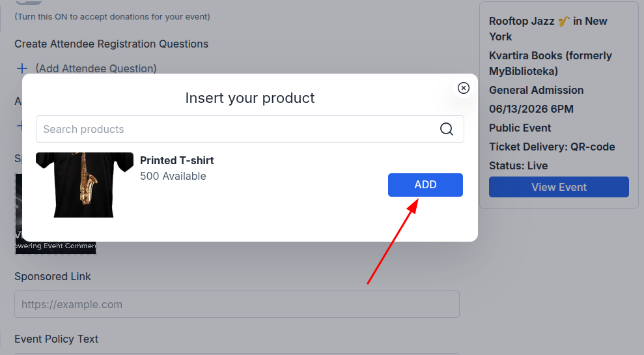Click the Event Policy Text label
Screen dimensions: 644x355
click(x=56, y=339)
